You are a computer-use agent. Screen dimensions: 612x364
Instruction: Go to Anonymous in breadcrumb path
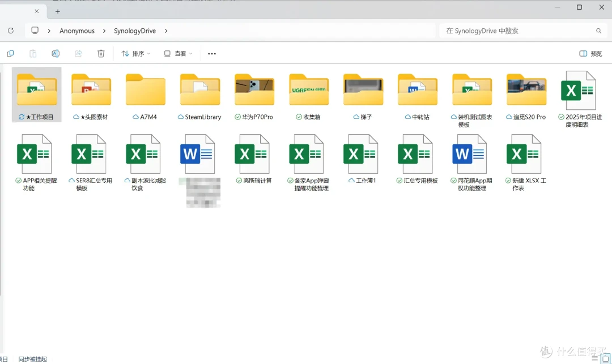77,31
